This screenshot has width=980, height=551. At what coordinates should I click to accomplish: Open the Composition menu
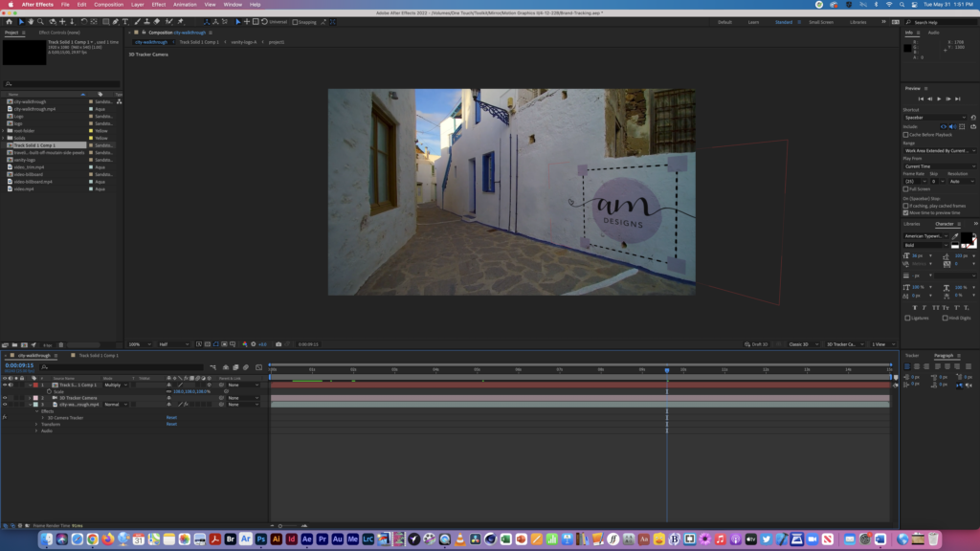click(109, 5)
